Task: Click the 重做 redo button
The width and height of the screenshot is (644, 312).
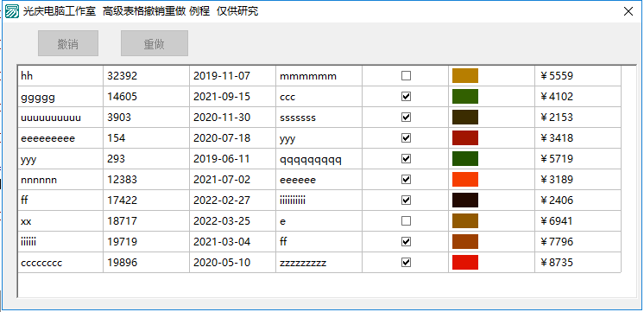Action: [155, 43]
